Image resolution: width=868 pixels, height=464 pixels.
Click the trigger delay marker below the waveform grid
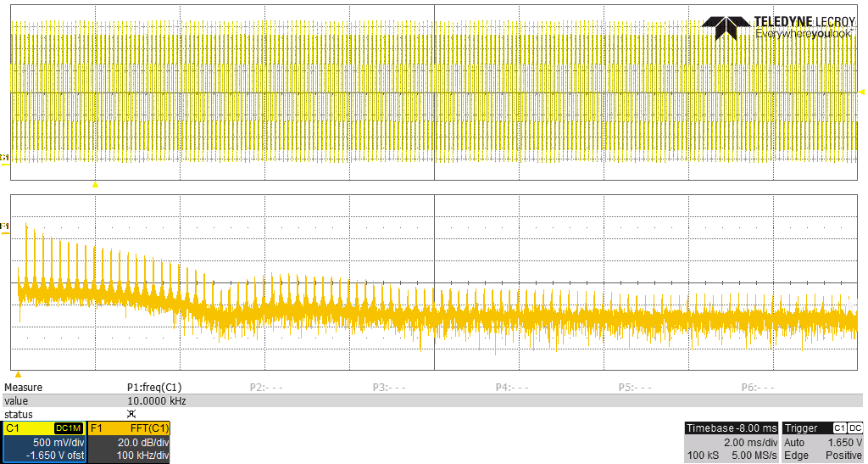coord(95,184)
